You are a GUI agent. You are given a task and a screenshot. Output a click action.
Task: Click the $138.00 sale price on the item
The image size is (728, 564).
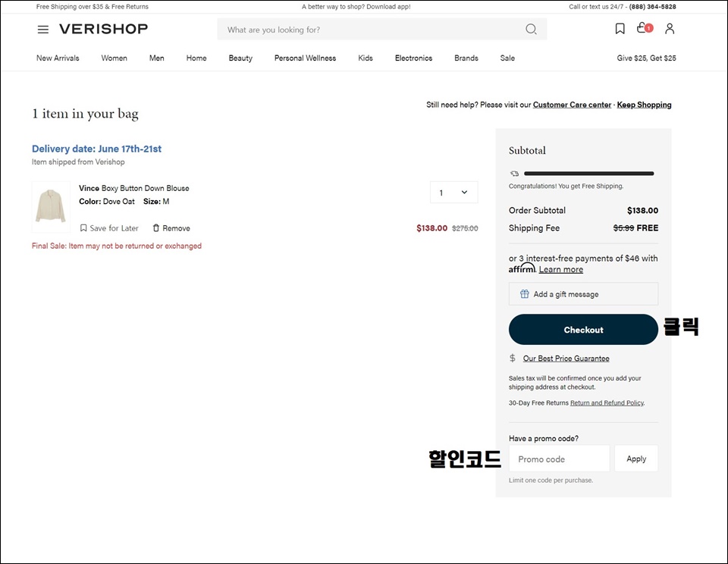click(x=431, y=228)
